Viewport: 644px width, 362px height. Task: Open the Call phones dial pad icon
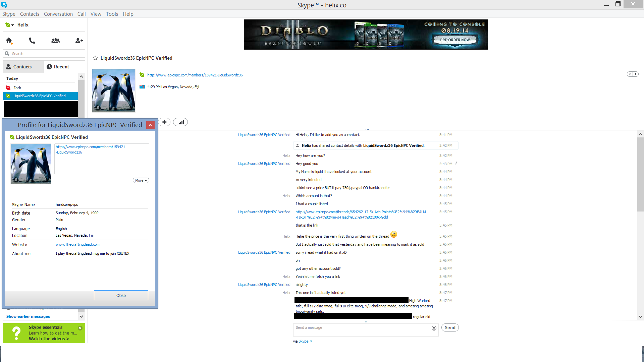tap(32, 41)
